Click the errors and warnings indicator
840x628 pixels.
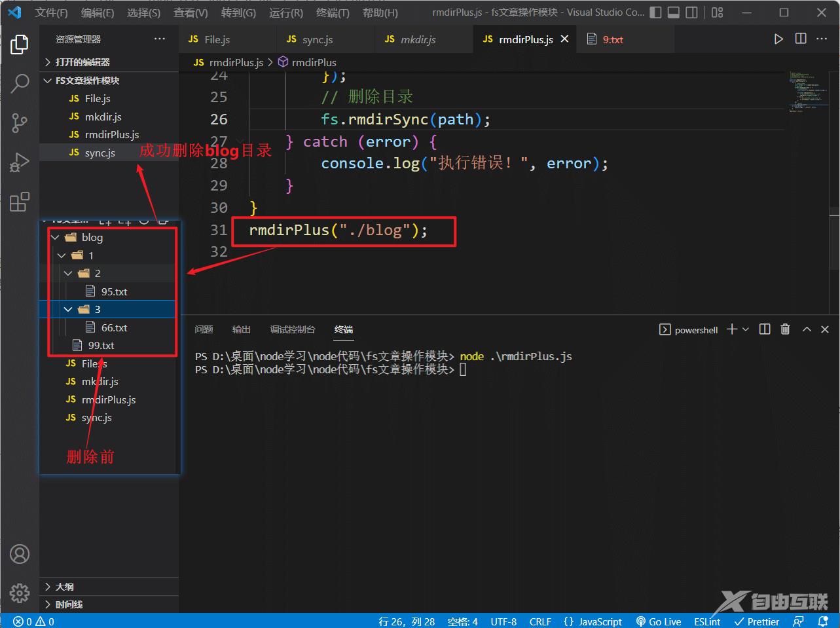pyautogui.click(x=34, y=621)
